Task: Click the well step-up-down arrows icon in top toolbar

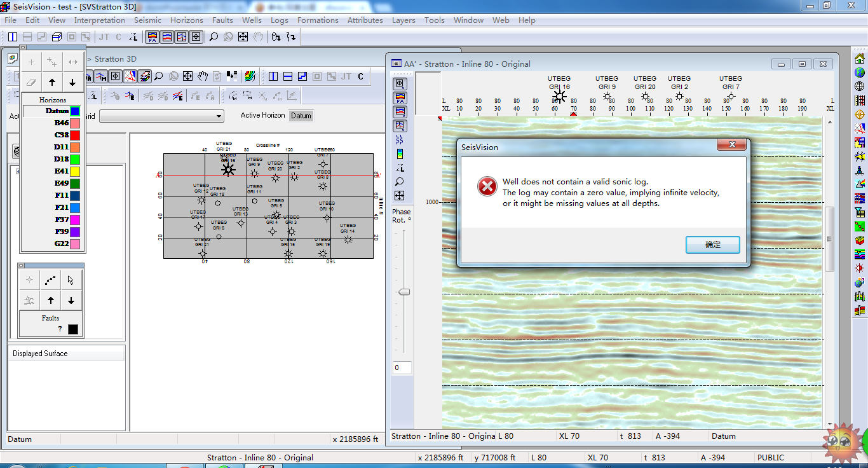Action: pyautogui.click(x=291, y=38)
